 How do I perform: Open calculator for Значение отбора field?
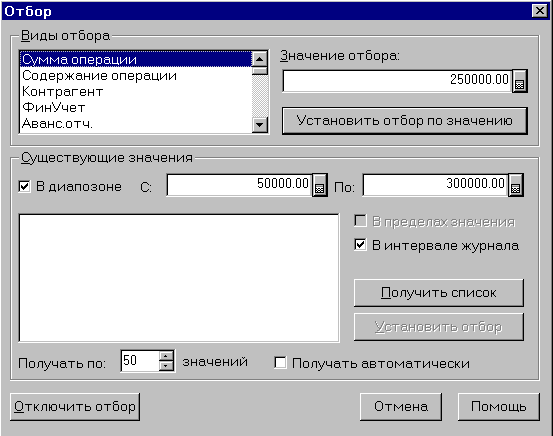(x=519, y=81)
